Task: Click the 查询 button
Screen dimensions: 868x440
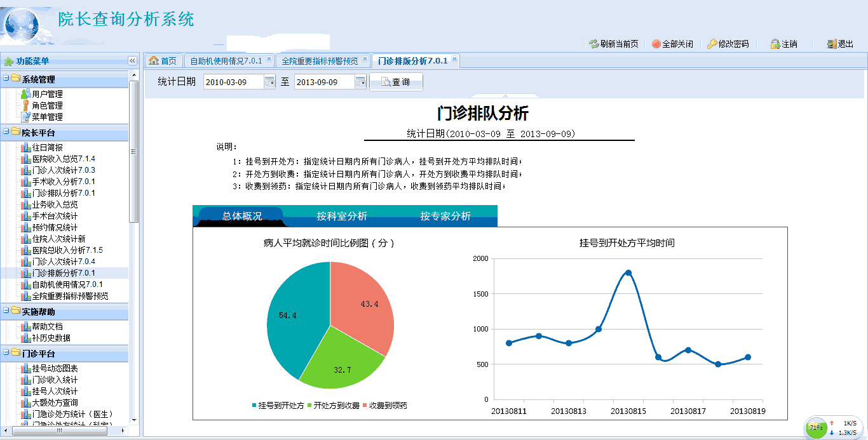Action: tap(396, 83)
